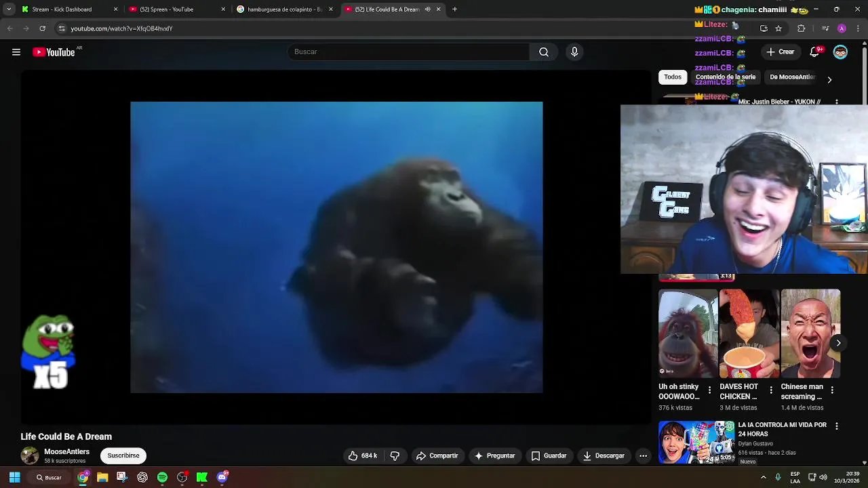Open LA IA CONTROLA MI VIDA thumbnail
This screenshot has height=488, width=868.
(696, 443)
